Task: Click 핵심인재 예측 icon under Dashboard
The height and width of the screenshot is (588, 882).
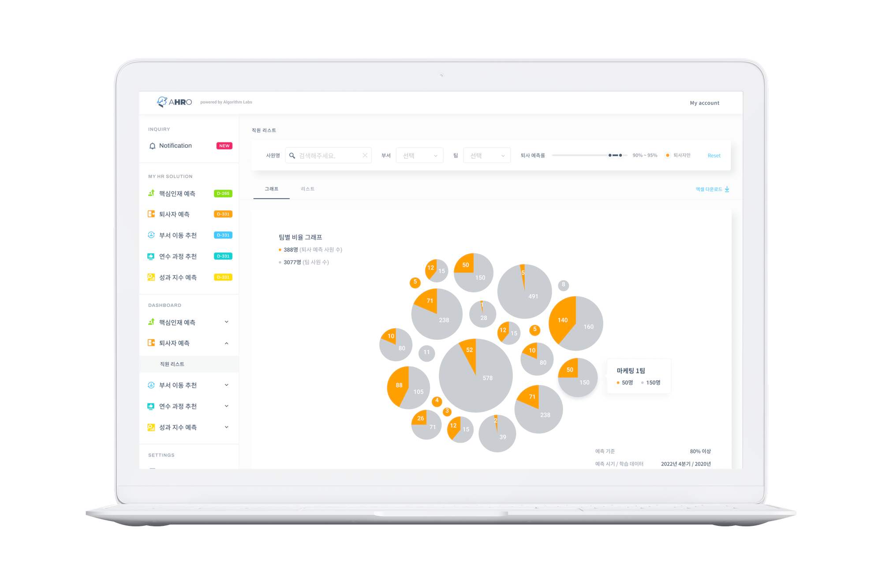Action: click(x=151, y=322)
